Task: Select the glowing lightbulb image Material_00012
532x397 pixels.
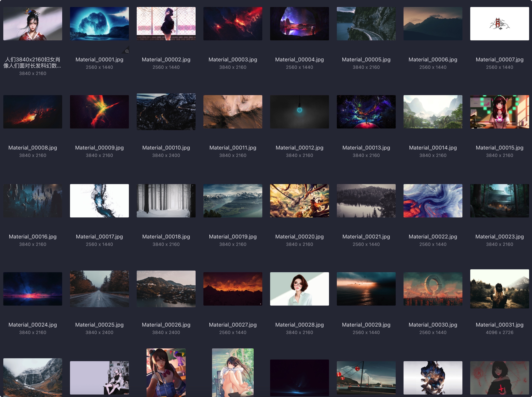Action: click(x=299, y=112)
